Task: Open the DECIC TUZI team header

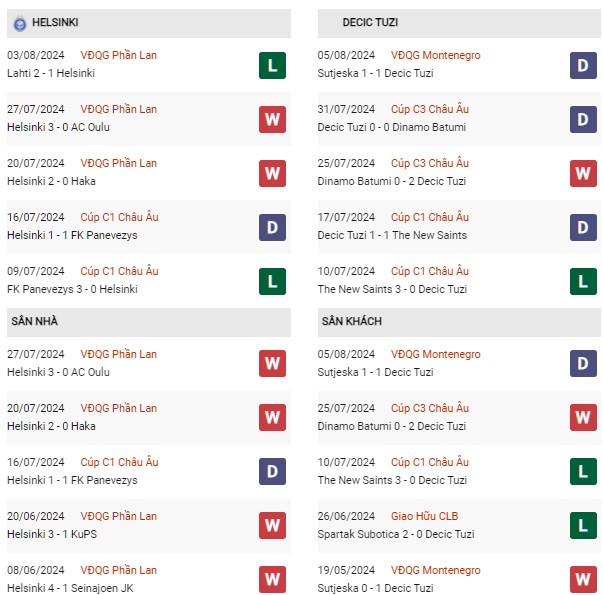Action: click(459, 23)
